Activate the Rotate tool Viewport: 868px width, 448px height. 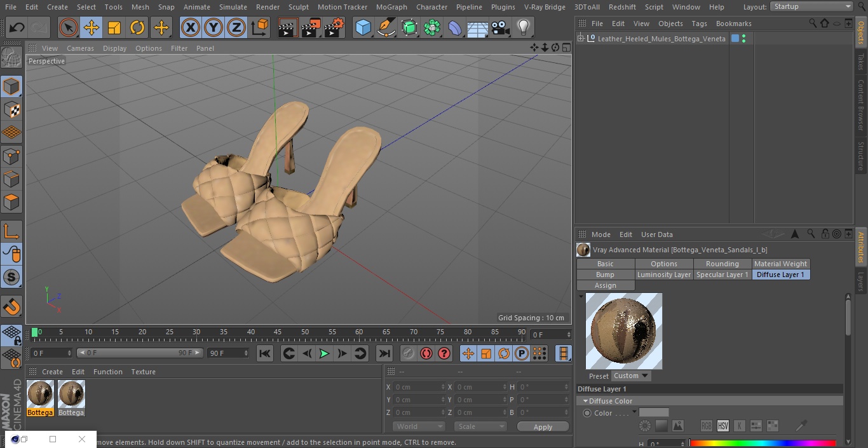point(137,27)
